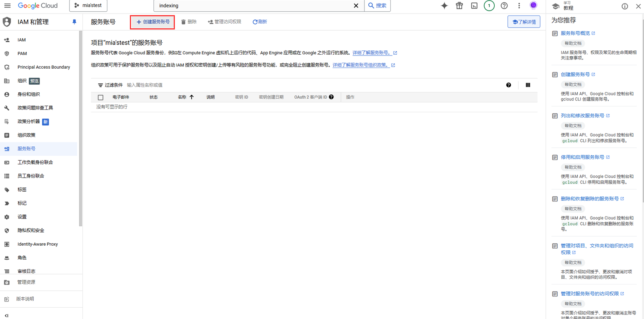This screenshot has width=644, height=319.
Task: Open 设置 sidebar item
Action: pyautogui.click(x=39, y=217)
